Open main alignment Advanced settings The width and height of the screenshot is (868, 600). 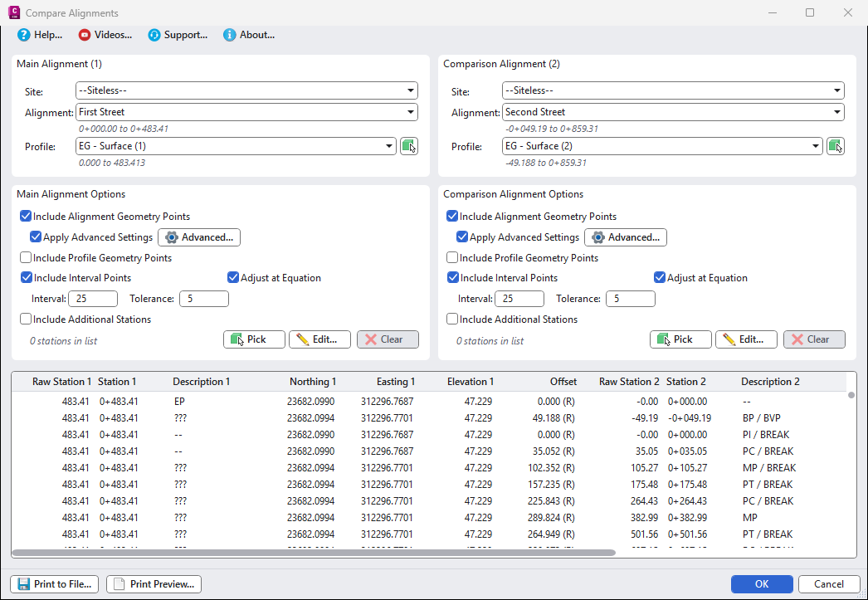pos(199,237)
